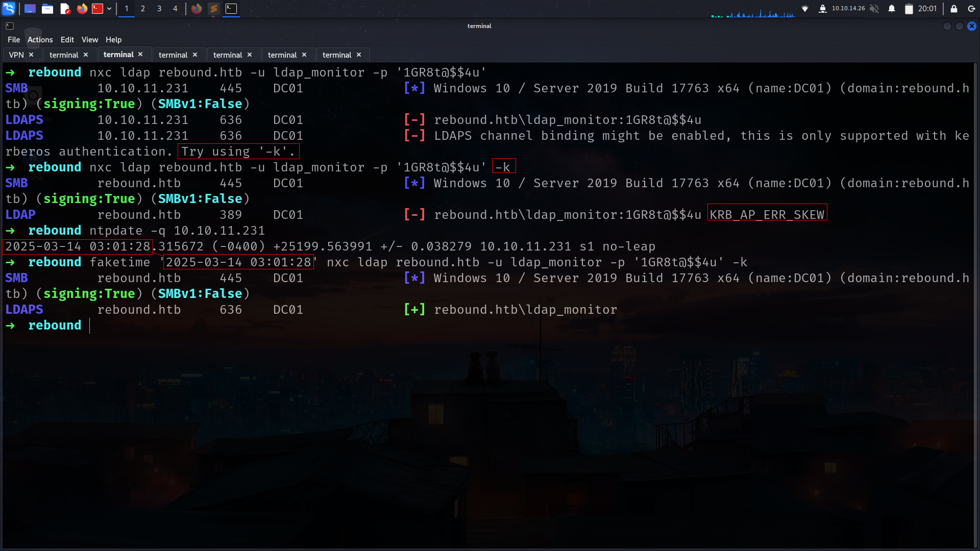Launch the text editor from panel

65,8
